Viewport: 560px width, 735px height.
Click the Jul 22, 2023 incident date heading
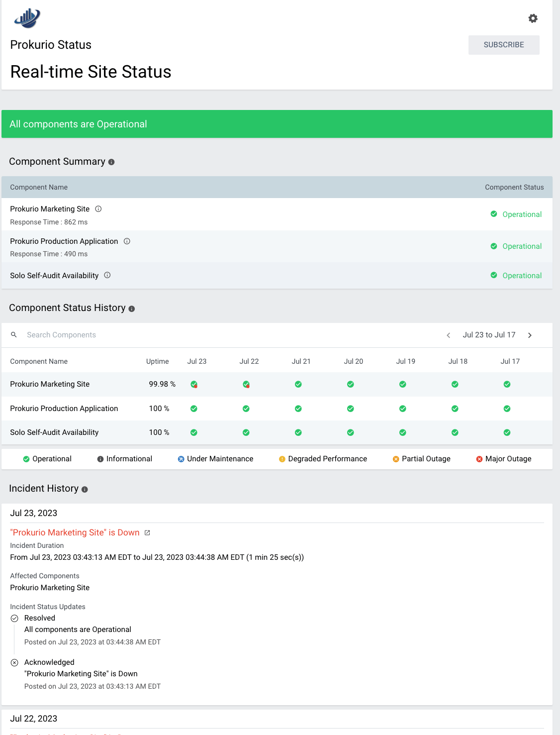[34, 719]
